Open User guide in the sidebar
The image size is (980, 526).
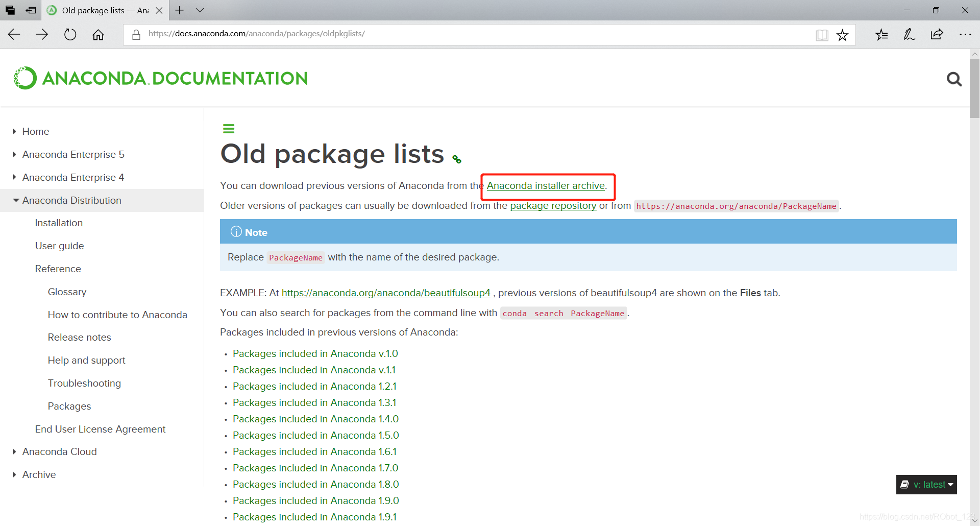(x=59, y=246)
